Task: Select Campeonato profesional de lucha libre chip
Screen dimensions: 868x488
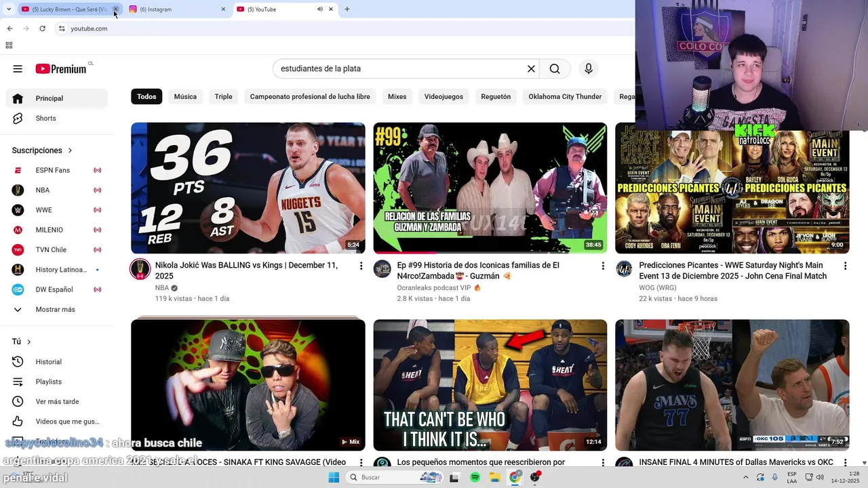Action: [x=310, y=96]
